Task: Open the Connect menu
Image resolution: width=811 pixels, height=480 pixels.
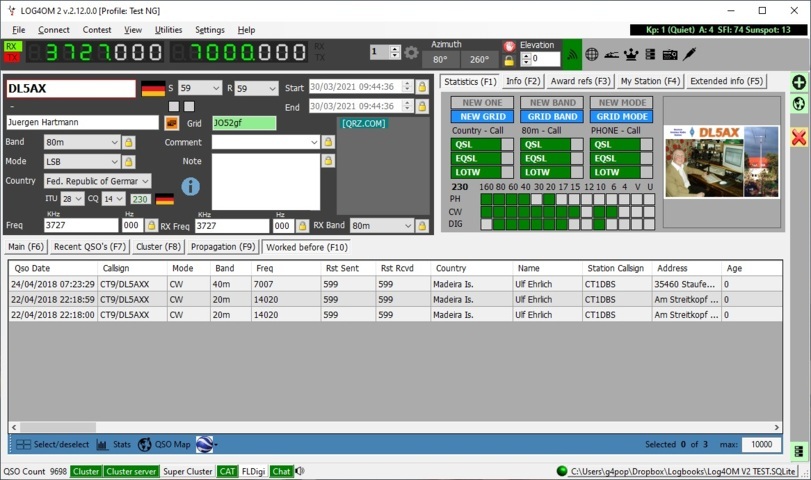Action: click(54, 30)
